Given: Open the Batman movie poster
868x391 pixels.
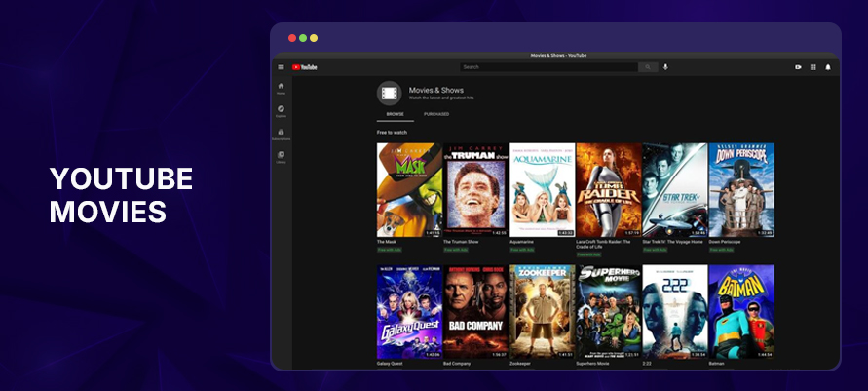Looking at the screenshot, I should tap(741, 312).
